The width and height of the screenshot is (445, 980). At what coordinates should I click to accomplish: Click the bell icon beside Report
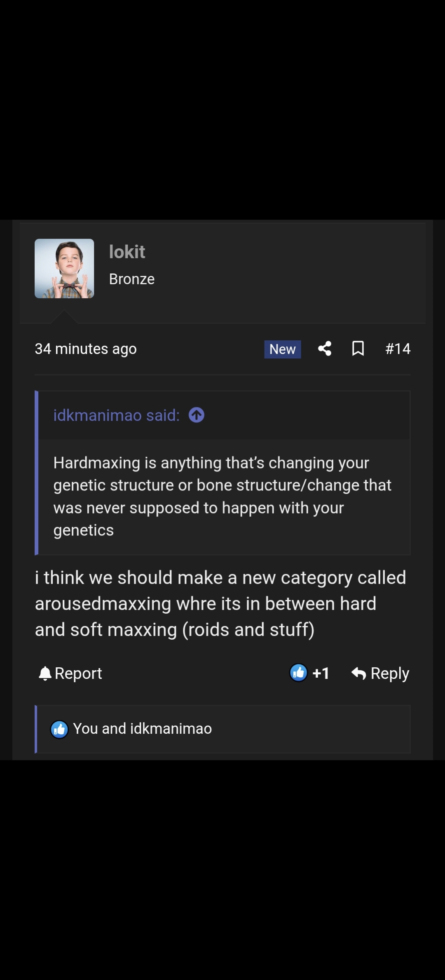[45, 674]
